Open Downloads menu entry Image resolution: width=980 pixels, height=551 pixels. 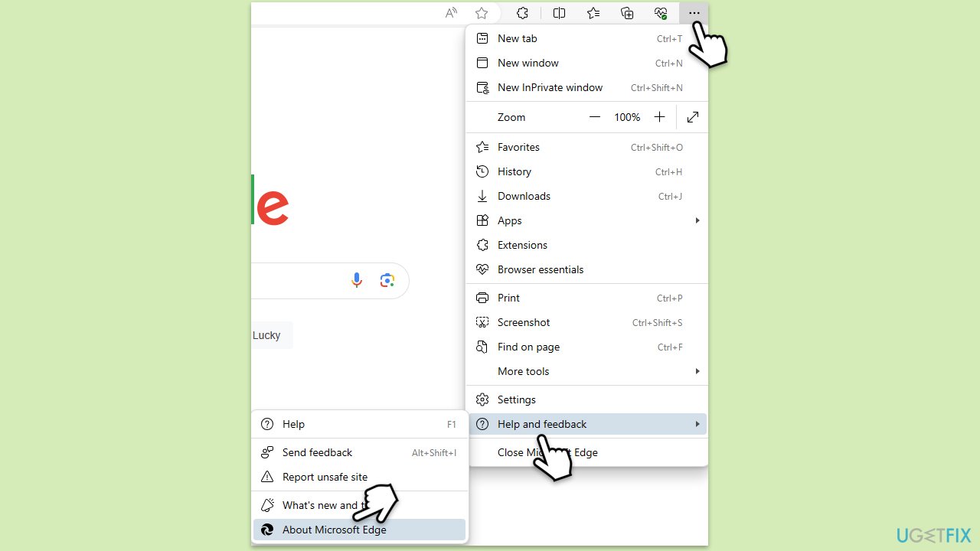pos(586,196)
